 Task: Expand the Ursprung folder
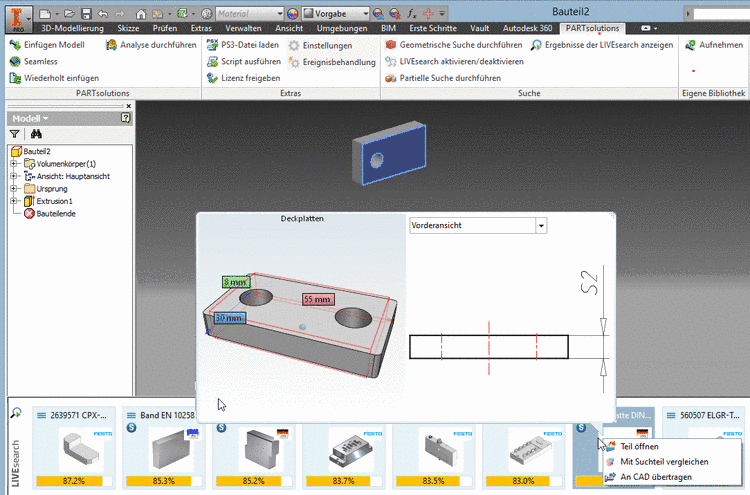pyautogui.click(x=14, y=188)
